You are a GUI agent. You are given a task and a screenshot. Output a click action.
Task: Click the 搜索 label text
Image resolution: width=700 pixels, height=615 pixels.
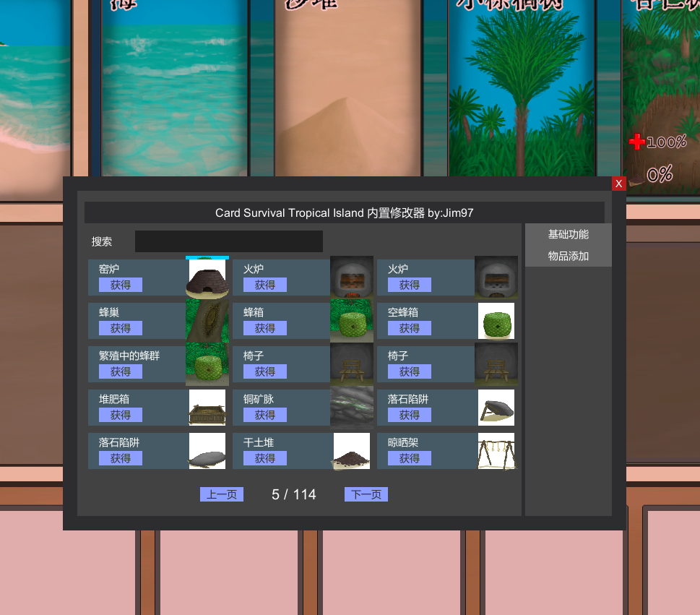coord(102,241)
